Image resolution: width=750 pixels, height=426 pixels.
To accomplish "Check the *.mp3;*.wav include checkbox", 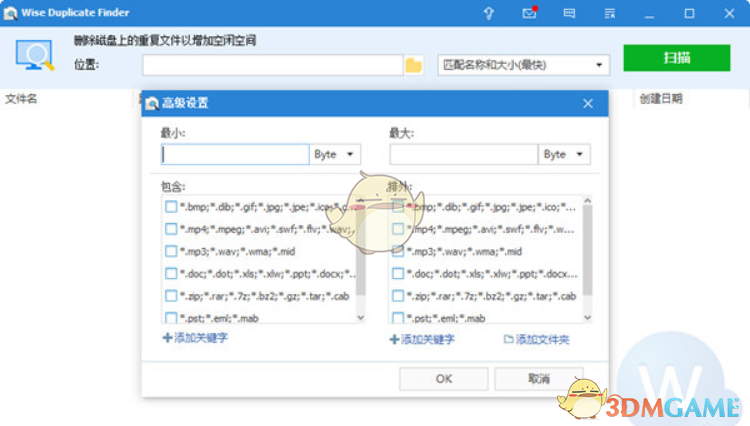I will click(171, 251).
